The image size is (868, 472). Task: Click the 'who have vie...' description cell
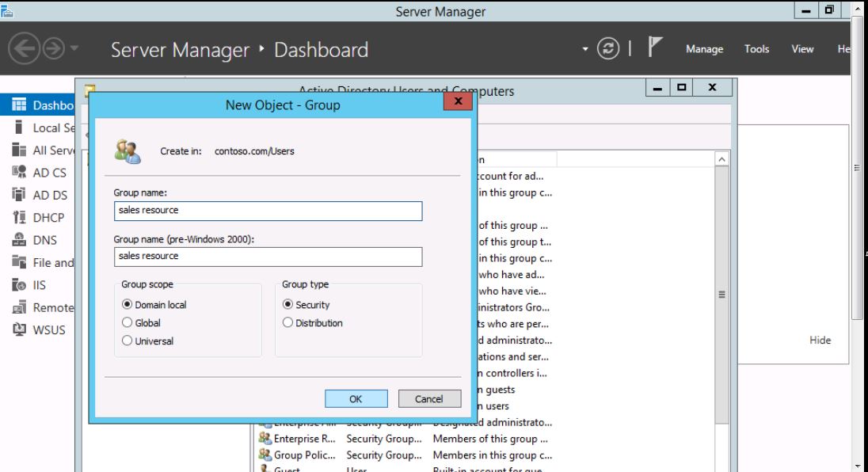click(x=512, y=291)
